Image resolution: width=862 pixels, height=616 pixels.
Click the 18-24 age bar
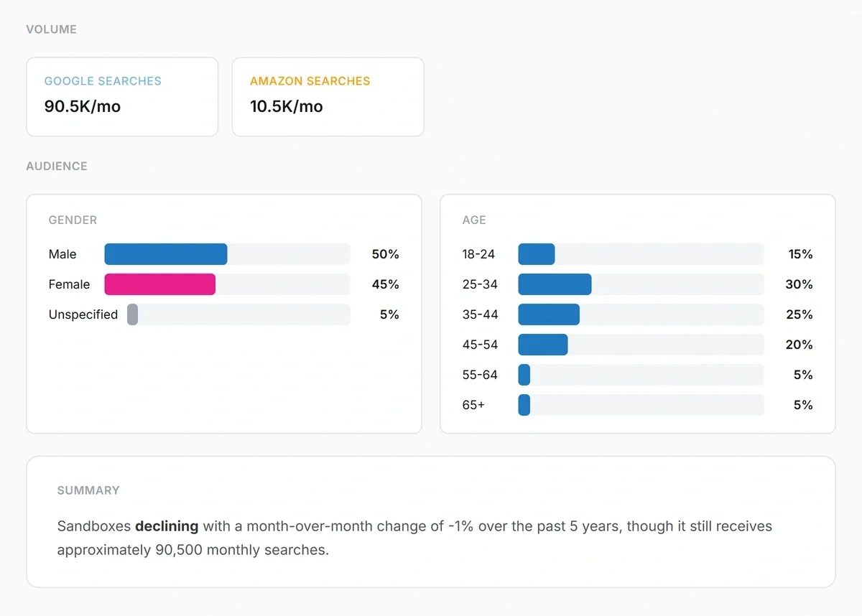point(537,254)
